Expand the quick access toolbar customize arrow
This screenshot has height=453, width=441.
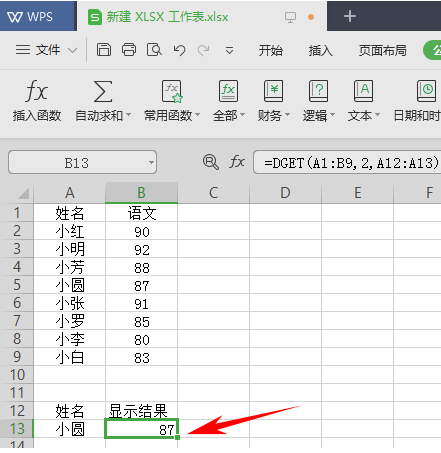(229, 51)
